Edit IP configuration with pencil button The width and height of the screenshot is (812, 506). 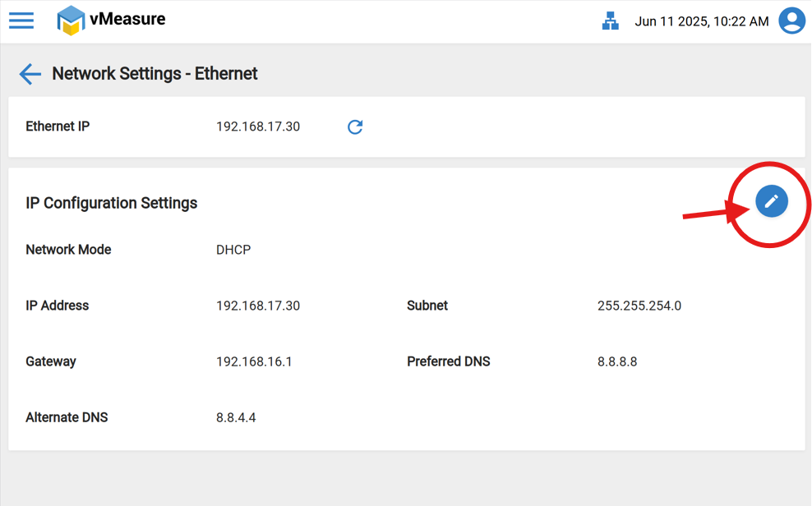[771, 201]
